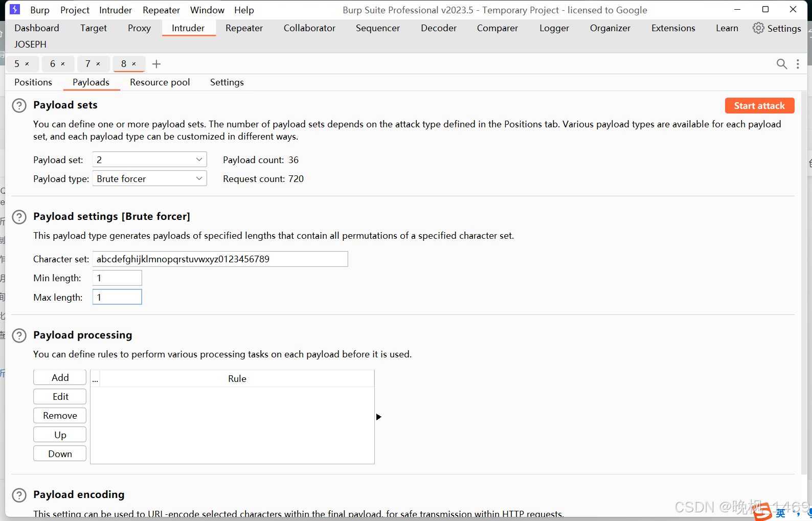Close Intruder tab 7
Image resolution: width=812 pixels, height=521 pixels.
click(98, 64)
